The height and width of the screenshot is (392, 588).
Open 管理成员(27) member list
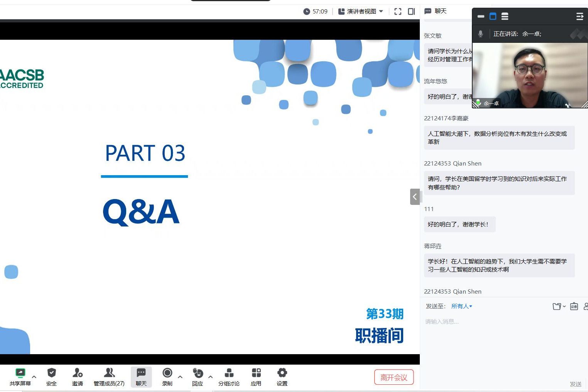[109, 376]
